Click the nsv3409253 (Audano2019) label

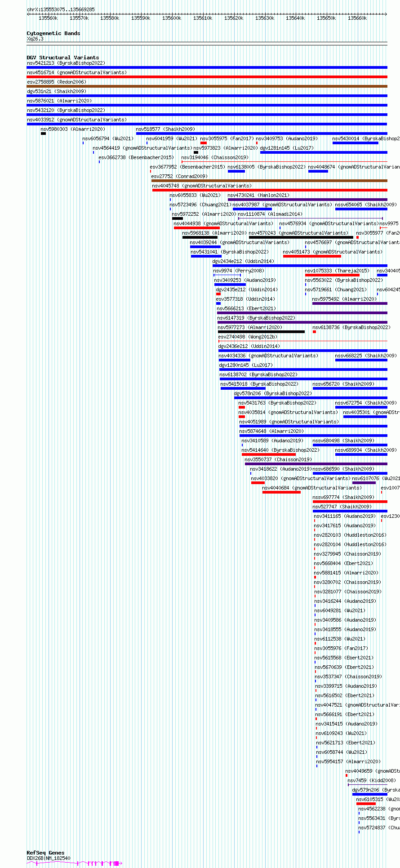tap(245, 280)
